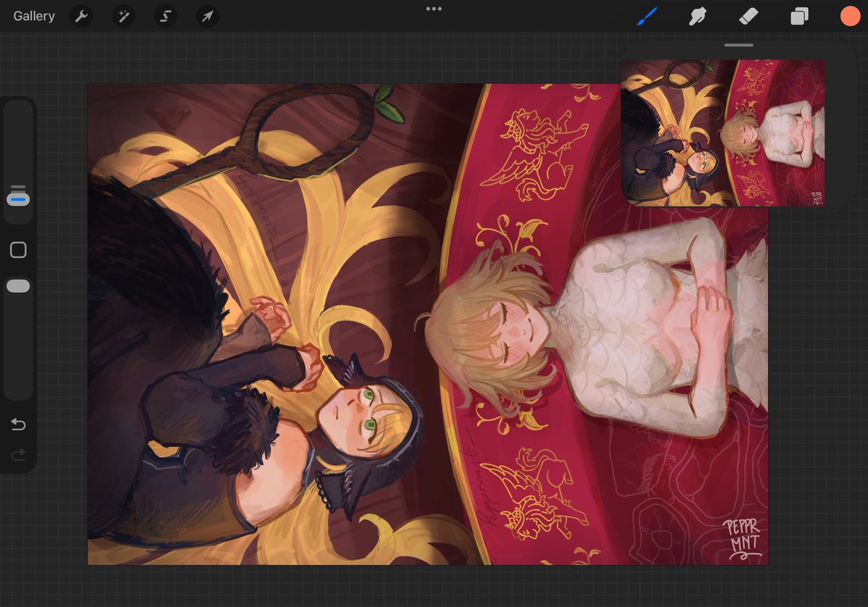Open the three-dot menu at top center
Screen dimensions: 868x607
point(434,9)
